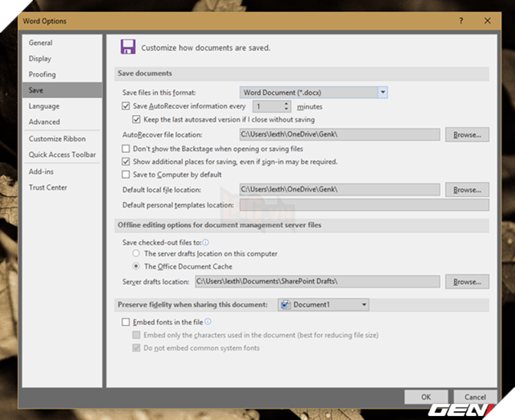Image resolution: width=515 pixels, height=420 pixels.
Task: Enable Don't show the Backstage checkbox
Action: pyautogui.click(x=126, y=149)
